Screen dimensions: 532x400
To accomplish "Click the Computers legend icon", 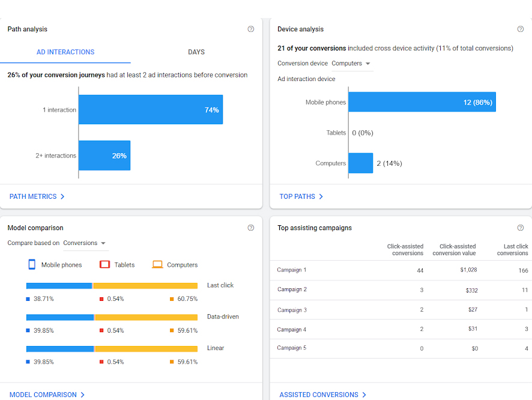I will (x=157, y=264).
